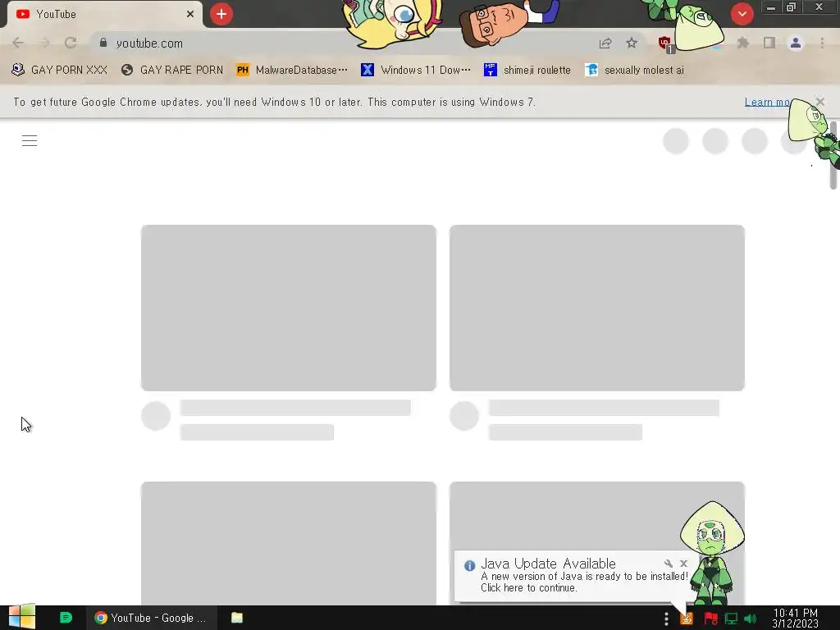
Task: View site information via the lock icon
Action: 103,43
